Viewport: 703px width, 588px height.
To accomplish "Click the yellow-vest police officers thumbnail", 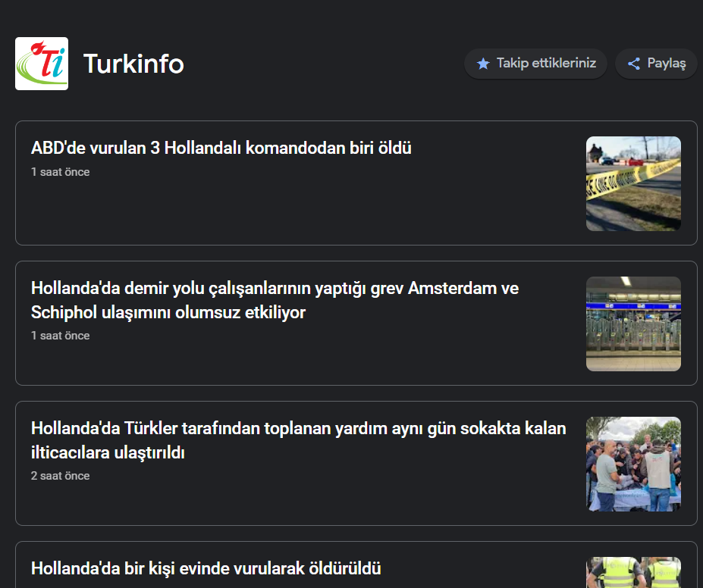I will point(633,572).
